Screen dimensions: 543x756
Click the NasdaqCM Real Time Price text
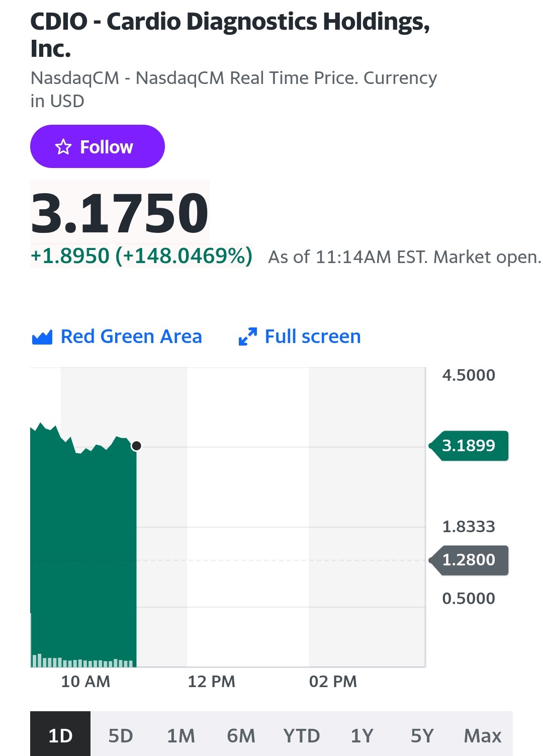(x=233, y=89)
